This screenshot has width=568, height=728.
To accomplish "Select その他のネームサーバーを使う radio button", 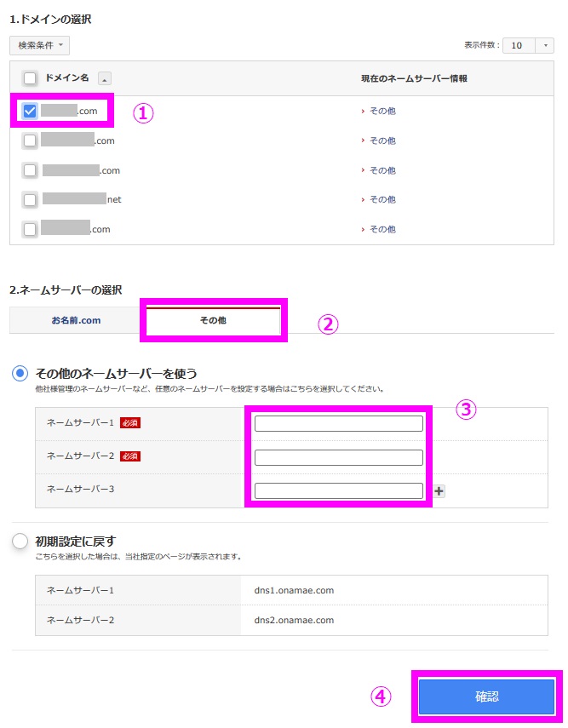I will coord(20,373).
